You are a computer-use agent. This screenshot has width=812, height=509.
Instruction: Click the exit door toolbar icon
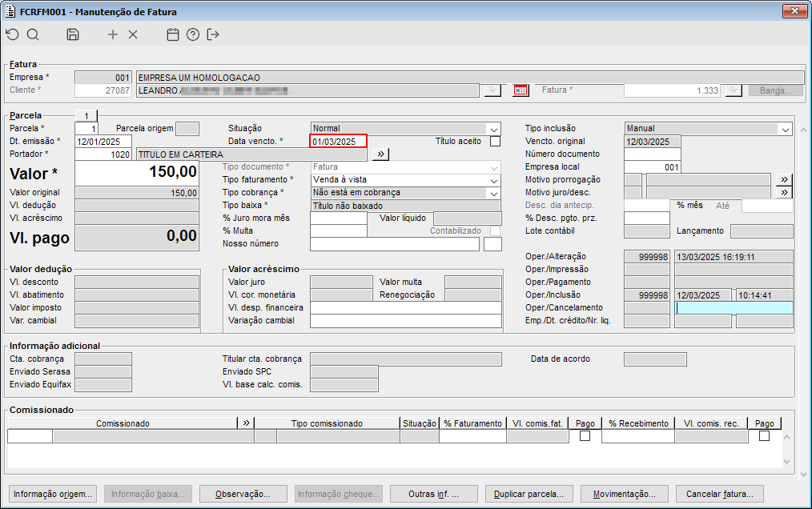point(213,34)
